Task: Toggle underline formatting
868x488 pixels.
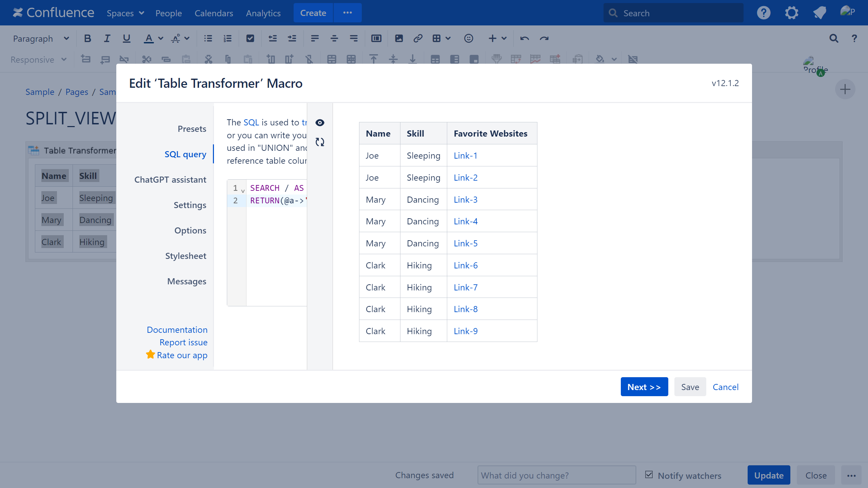Action: coord(126,38)
